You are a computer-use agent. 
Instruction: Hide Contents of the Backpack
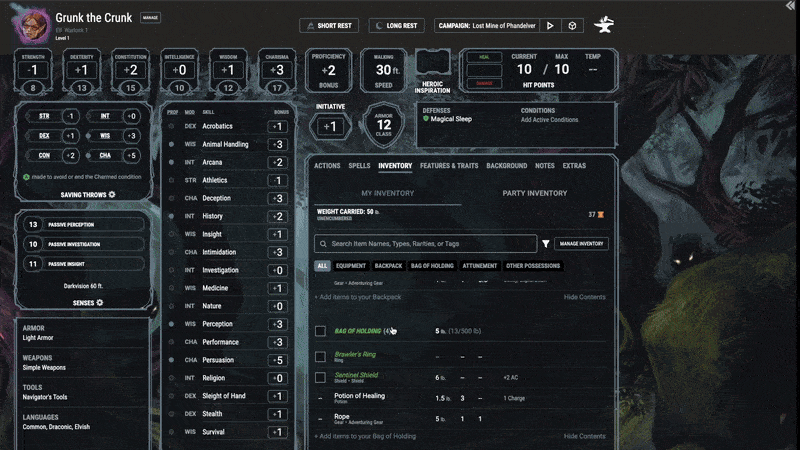[x=584, y=297]
